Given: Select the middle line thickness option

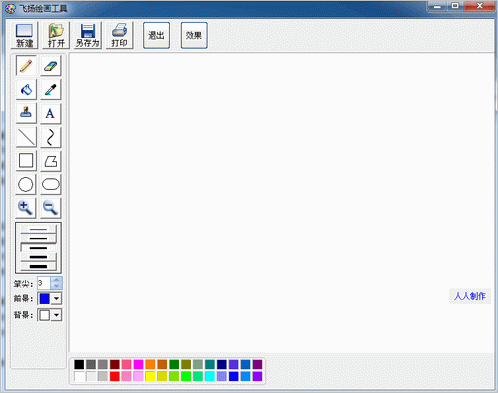Looking at the screenshot, I should (38, 248).
